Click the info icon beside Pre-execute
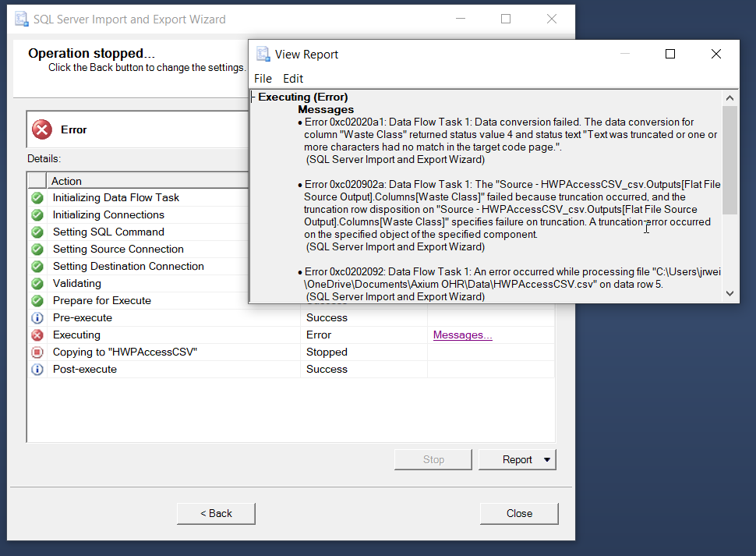 click(x=37, y=318)
